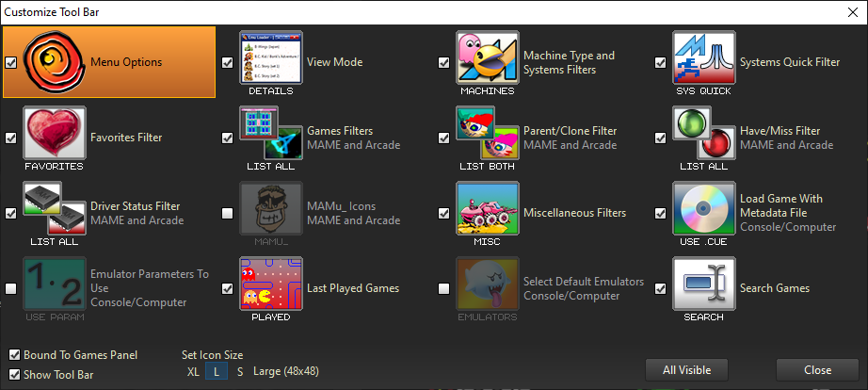Enable Emulator Parameters To Use checkbox

tap(10, 289)
